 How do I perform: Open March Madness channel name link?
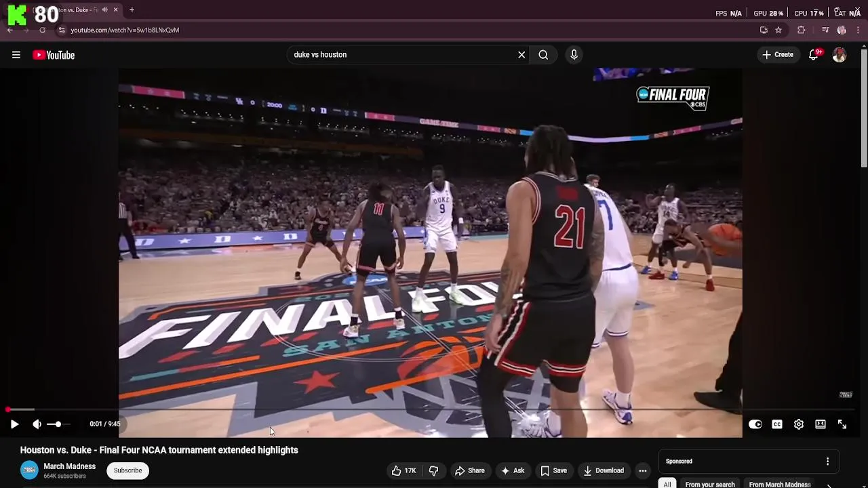tap(70, 466)
